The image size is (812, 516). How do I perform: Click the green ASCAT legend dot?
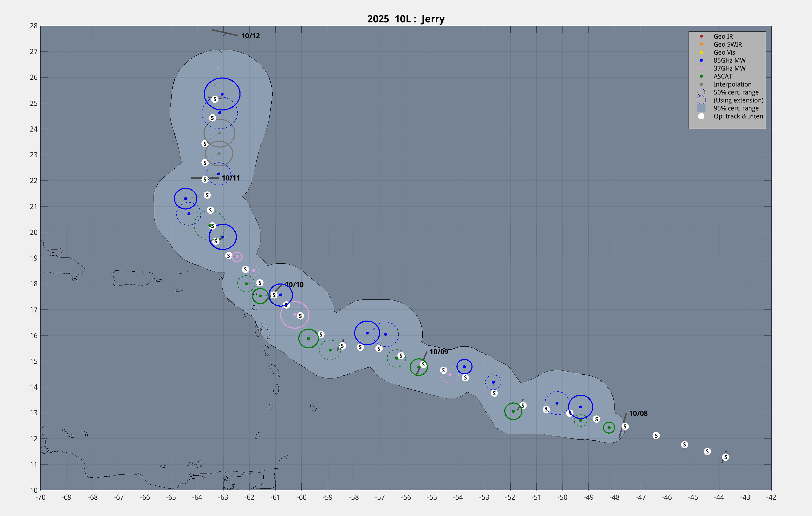(x=701, y=76)
